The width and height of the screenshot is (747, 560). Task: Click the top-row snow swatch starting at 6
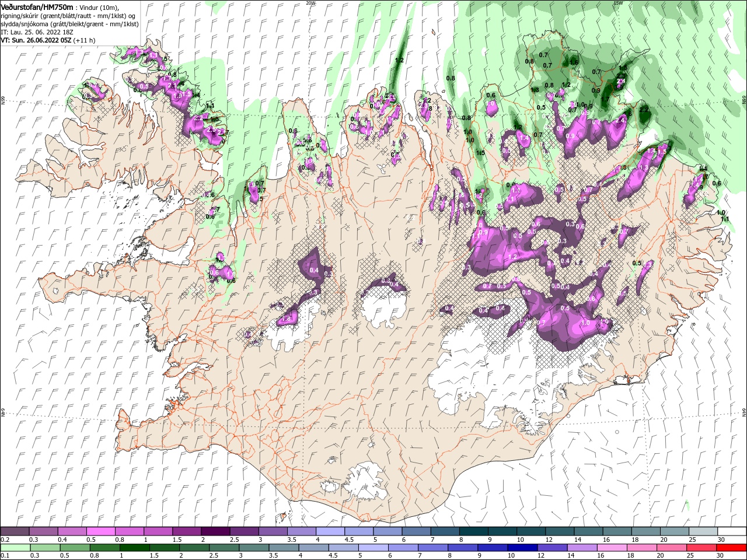pyautogui.click(x=416, y=531)
